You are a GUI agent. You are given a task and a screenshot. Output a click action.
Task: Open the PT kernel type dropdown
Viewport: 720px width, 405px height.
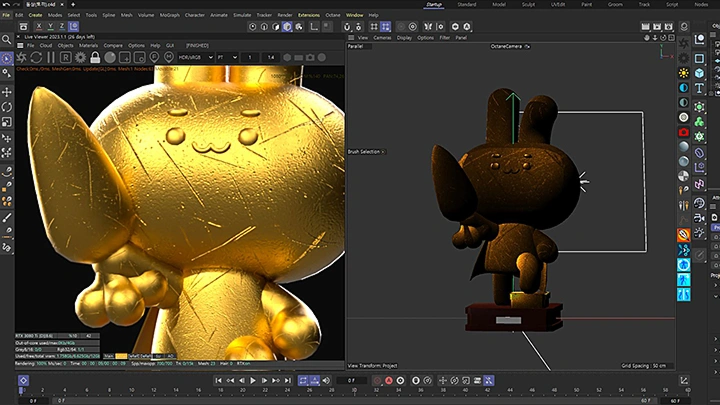coord(227,57)
